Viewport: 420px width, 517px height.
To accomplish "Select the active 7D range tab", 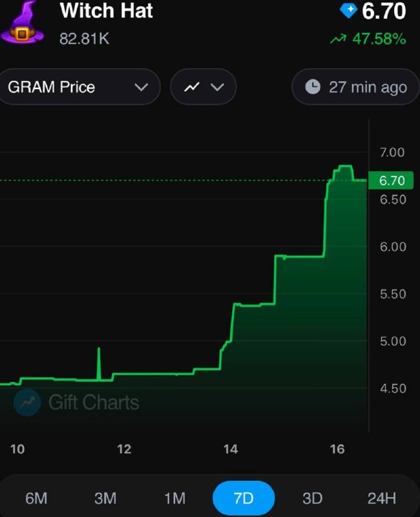I will pos(244,498).
